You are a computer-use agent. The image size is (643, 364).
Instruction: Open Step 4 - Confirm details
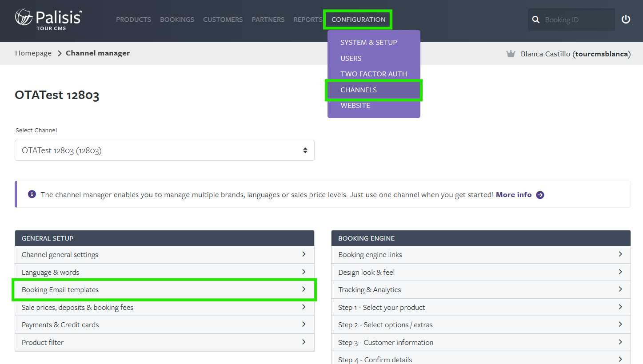click(481, 359)
